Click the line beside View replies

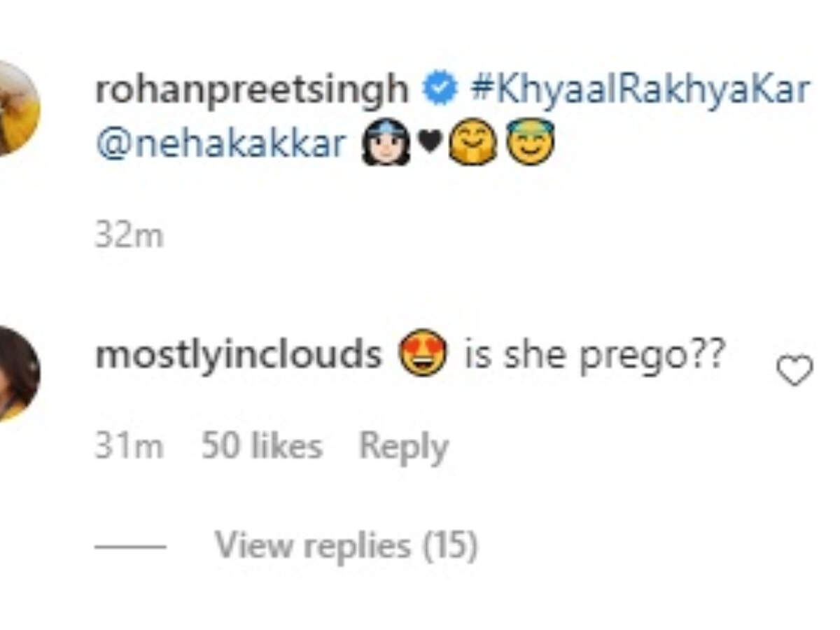pyautogui.click(x=130, y=546)
